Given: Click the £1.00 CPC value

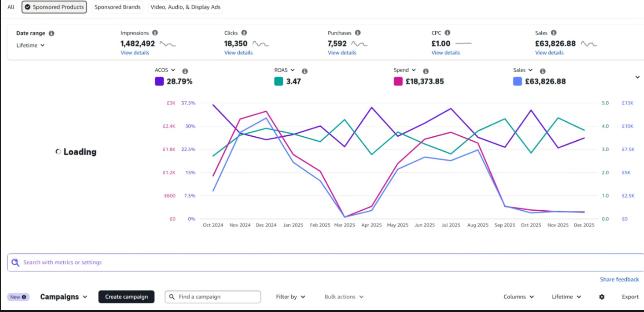Looking at the screenshot, I should [x=441, y=44].
